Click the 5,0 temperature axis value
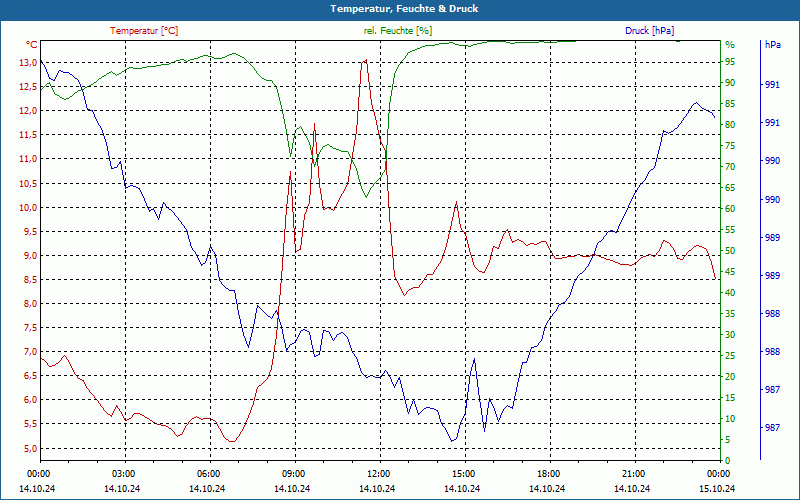The image size is (800, 500). pyautogui.click(x=30, y=448)
